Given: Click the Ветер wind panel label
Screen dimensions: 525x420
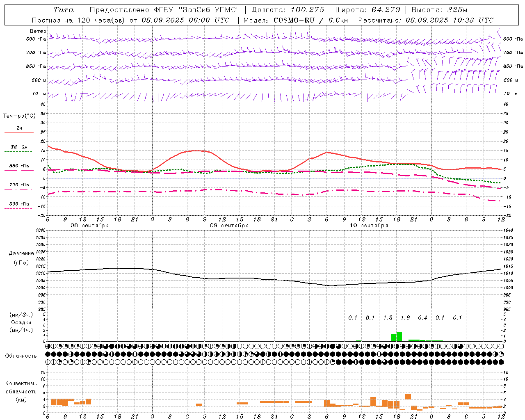Looking at the screenshot, I should 38,31.
